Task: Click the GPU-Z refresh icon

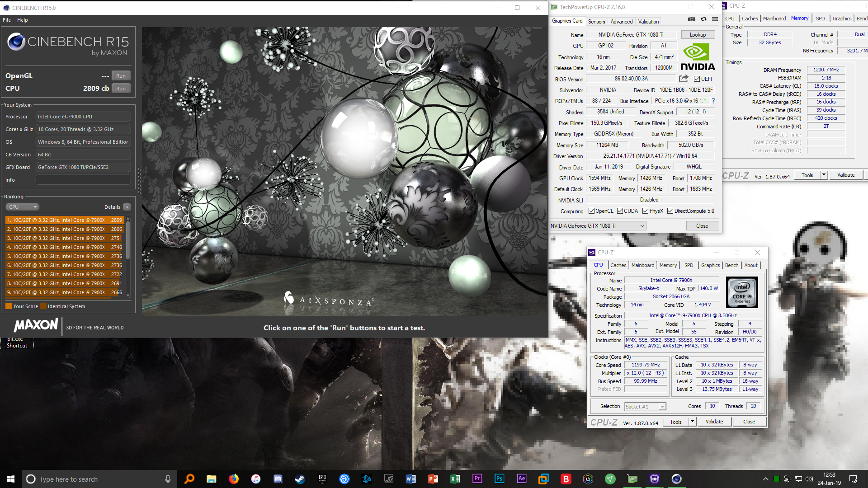Action: pos(703,19)
